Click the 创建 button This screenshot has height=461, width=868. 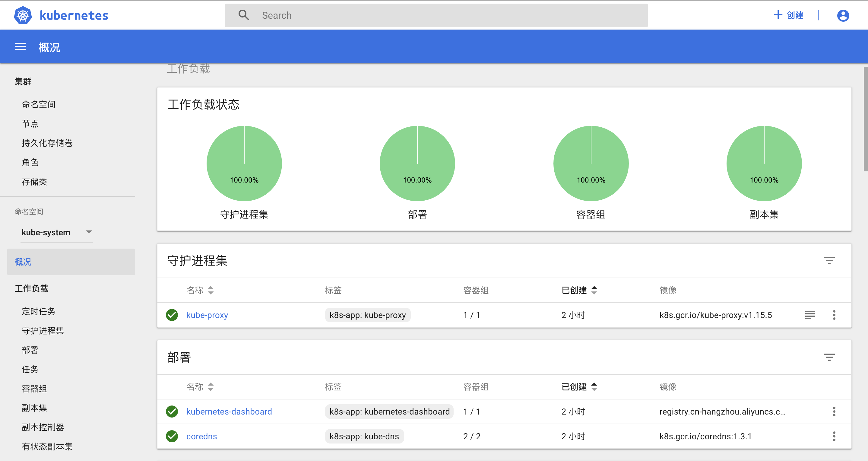(788, 15)
